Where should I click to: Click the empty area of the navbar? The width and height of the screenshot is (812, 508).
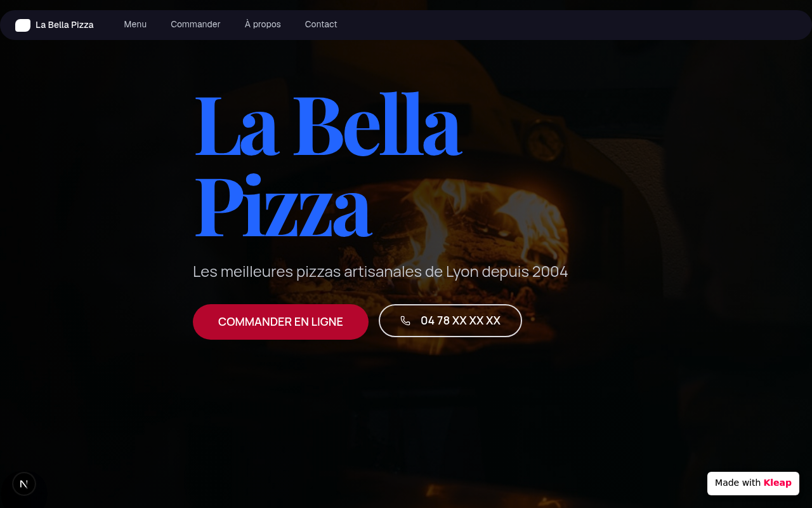coord(571,25)
